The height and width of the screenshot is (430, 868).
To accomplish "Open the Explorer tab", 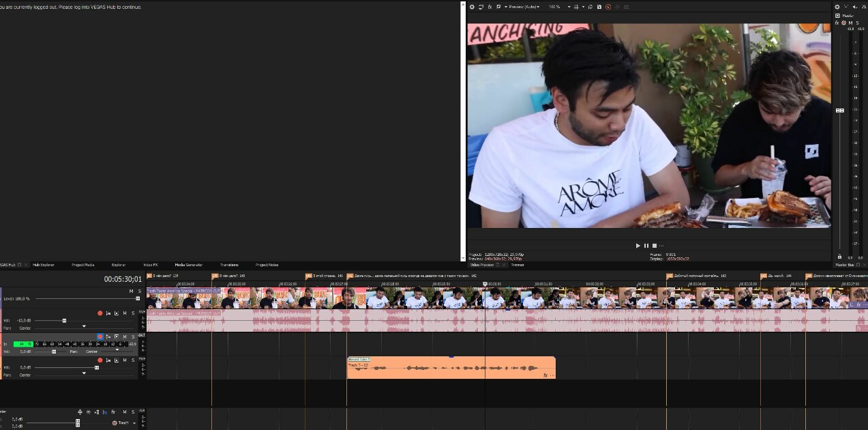I will (119, 265).
